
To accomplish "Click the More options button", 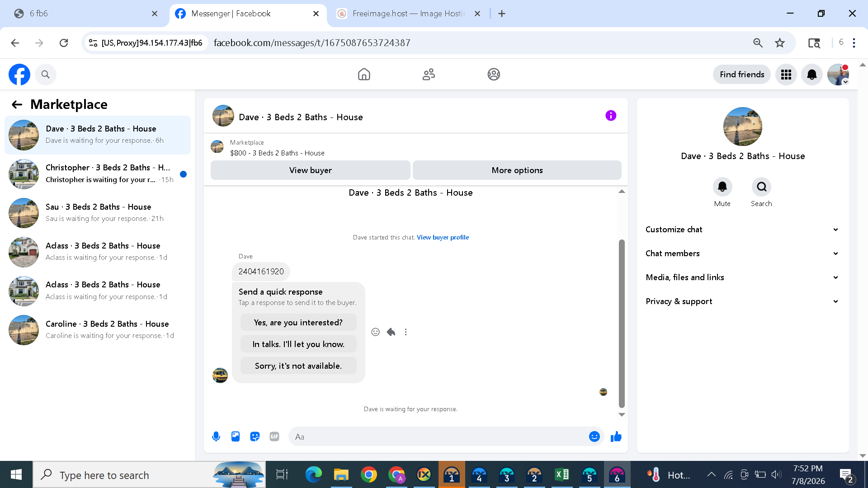I will click(x=517, y=170).
